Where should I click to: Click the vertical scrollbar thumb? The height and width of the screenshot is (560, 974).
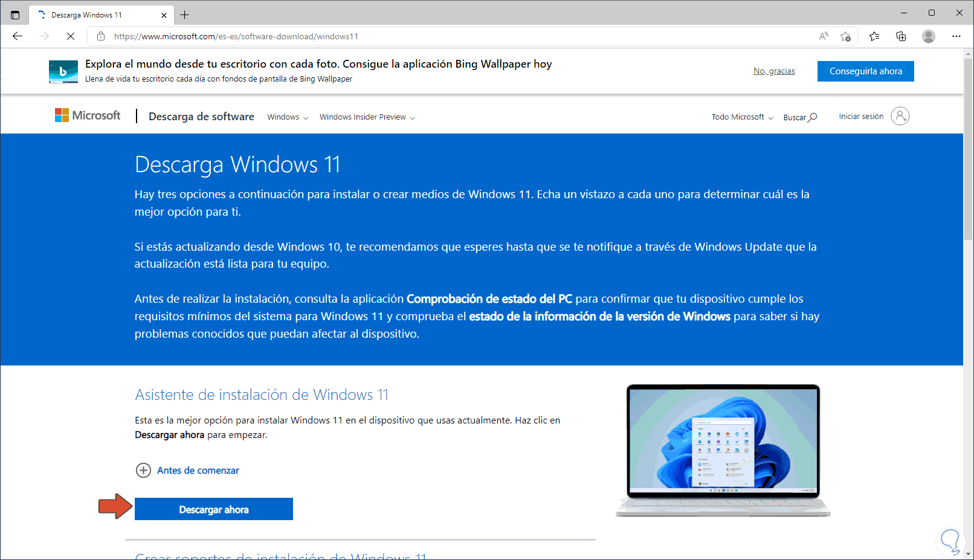tap(969, 150)
